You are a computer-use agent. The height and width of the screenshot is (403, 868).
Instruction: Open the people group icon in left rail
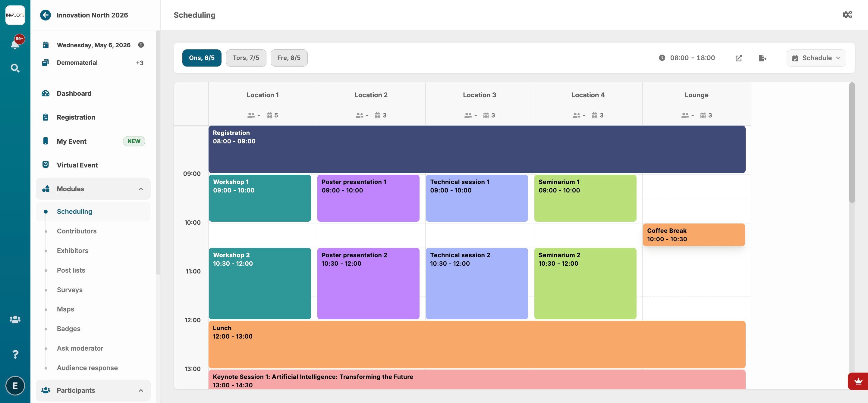[15, 319]
